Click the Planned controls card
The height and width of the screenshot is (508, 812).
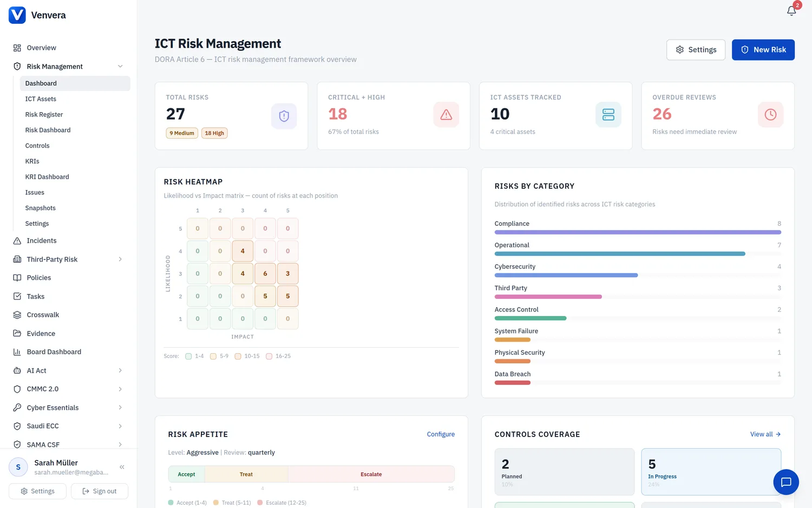[x=564, y=472]
